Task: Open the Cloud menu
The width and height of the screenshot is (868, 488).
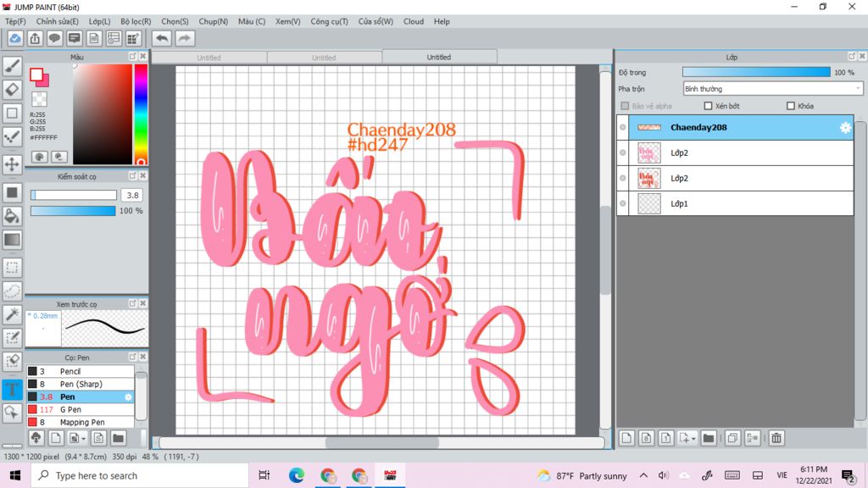Action: point(414,21)
